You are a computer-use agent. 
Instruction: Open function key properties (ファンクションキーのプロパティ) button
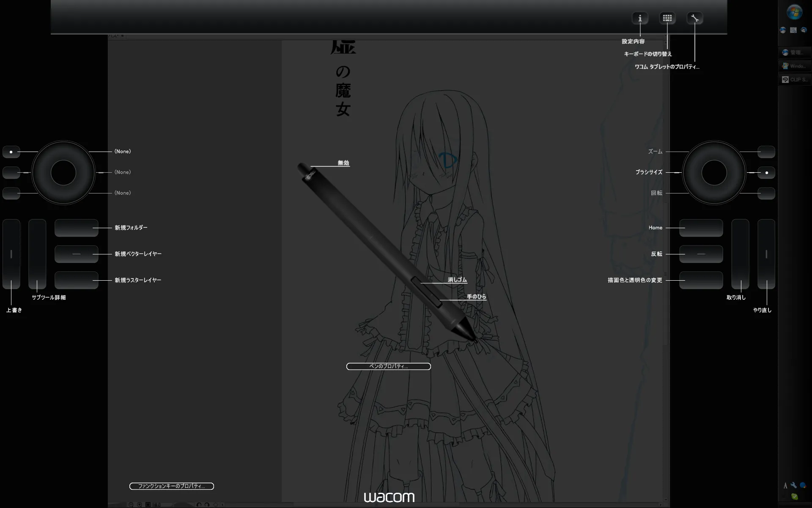tap(171, 486)
